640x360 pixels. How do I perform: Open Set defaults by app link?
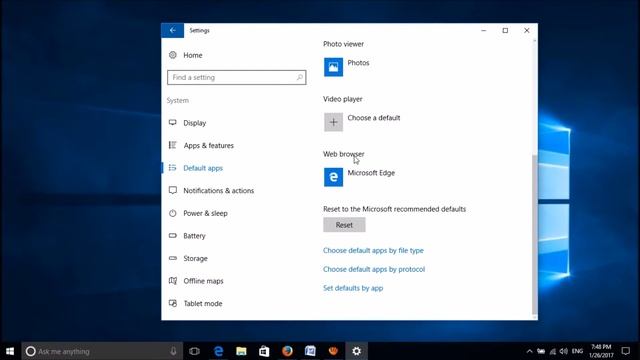coord(353,288)
